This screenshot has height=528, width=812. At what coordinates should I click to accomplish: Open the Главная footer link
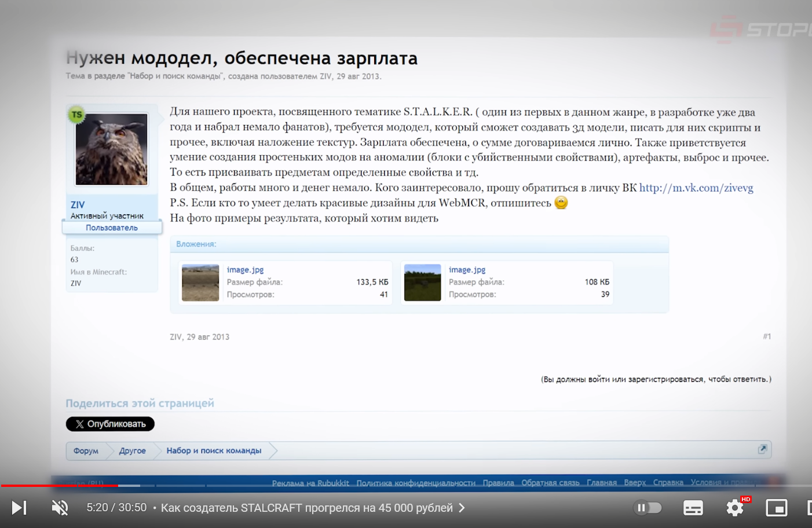(x=602, y=483)
